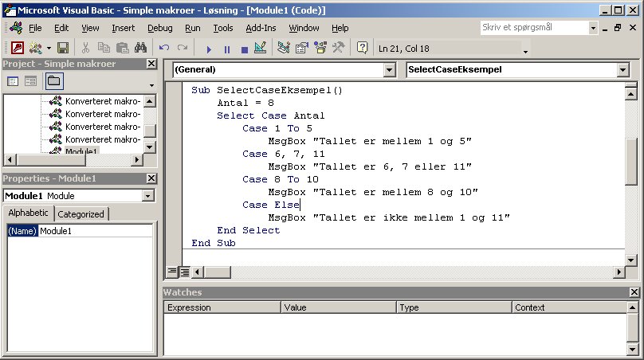Open the Module1 Module object dropdown

(x=148, y=196)
